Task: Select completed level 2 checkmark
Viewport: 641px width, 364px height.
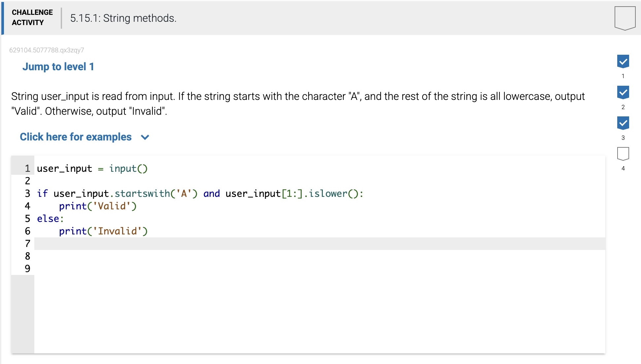Action: pyautogui.click(x=623, y=92)
